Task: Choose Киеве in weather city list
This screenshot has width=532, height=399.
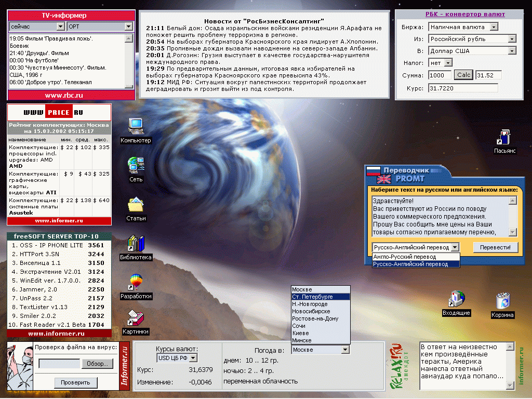Action: 321,333
